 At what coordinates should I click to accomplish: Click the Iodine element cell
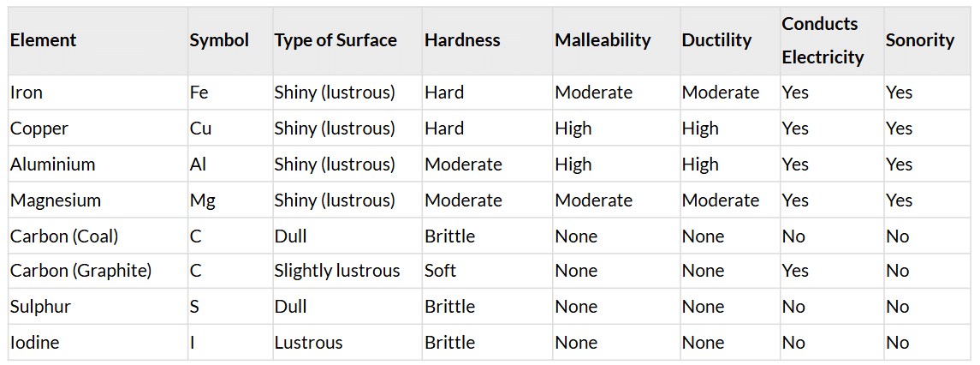coord(35,343)
